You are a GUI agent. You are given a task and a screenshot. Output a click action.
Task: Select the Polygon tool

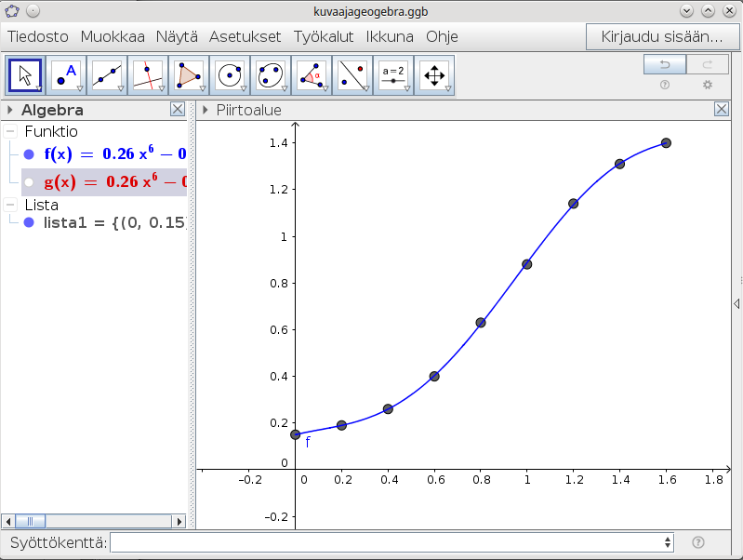190,75
